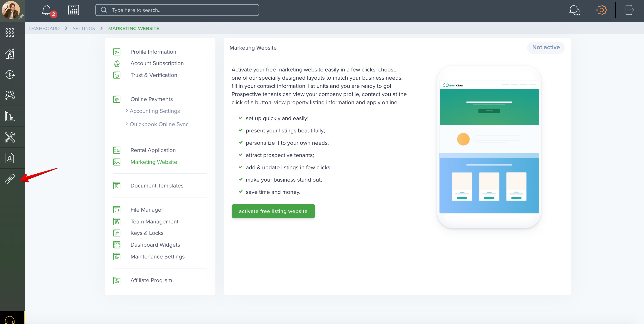
Task: Open the properties house icon in sidebar
Action: [x=10, y=53]
